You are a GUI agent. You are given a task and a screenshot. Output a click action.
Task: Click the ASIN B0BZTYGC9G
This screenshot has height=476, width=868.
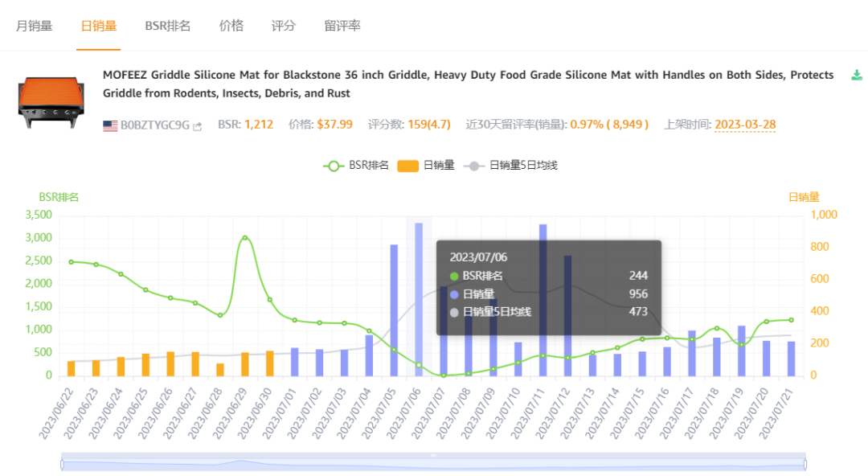pyautogui.click(x=155, y=125)
